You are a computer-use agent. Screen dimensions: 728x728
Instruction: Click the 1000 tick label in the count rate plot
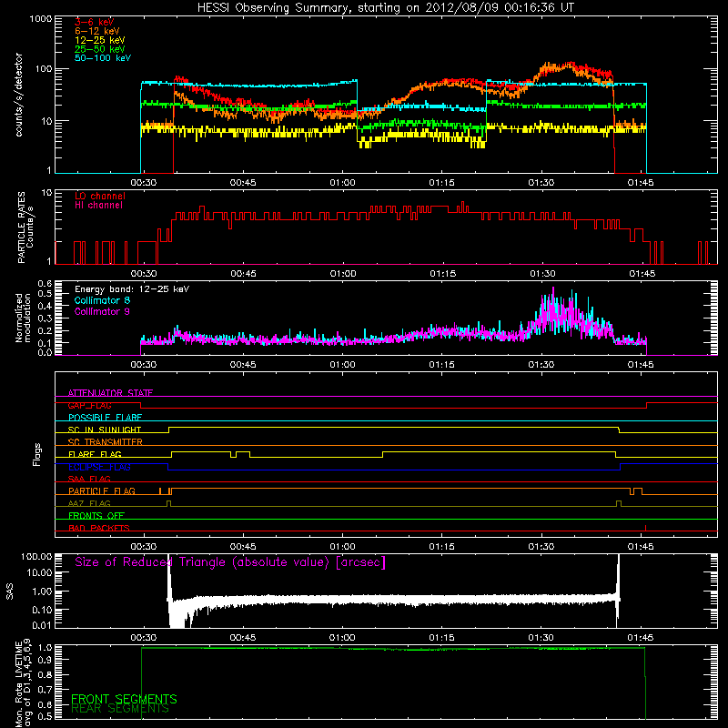(x=41, y=19)
